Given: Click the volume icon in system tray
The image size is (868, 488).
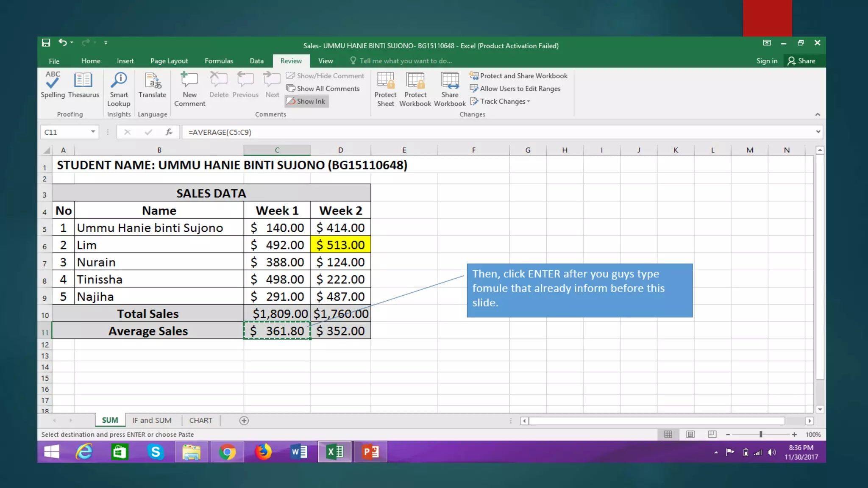Looking at the screenshot, I should coord(772,452).
